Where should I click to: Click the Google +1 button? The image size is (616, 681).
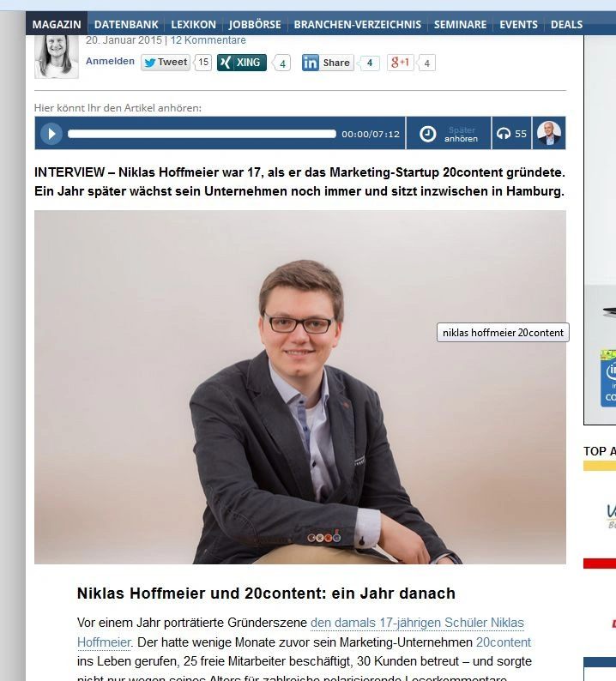coord(400,63)
